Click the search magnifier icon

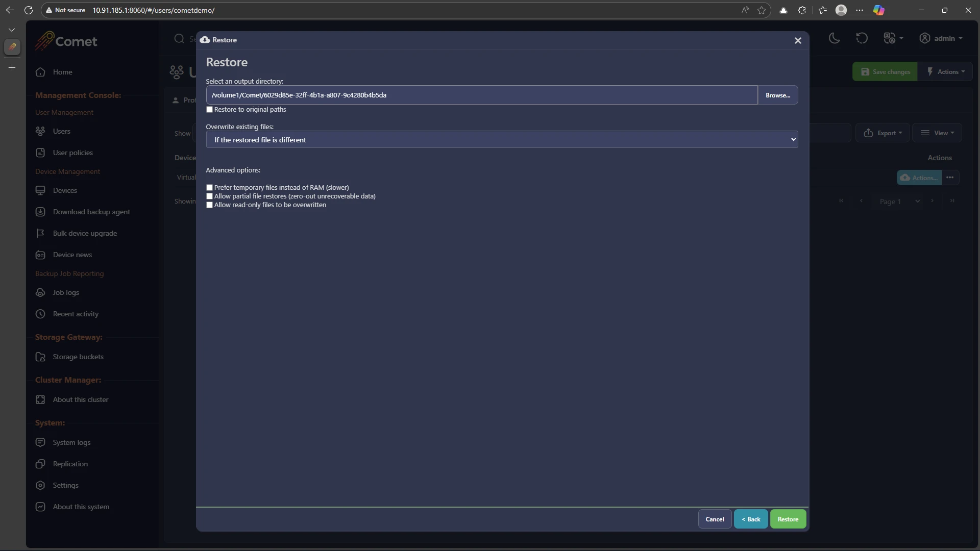[x=179, y=39]
